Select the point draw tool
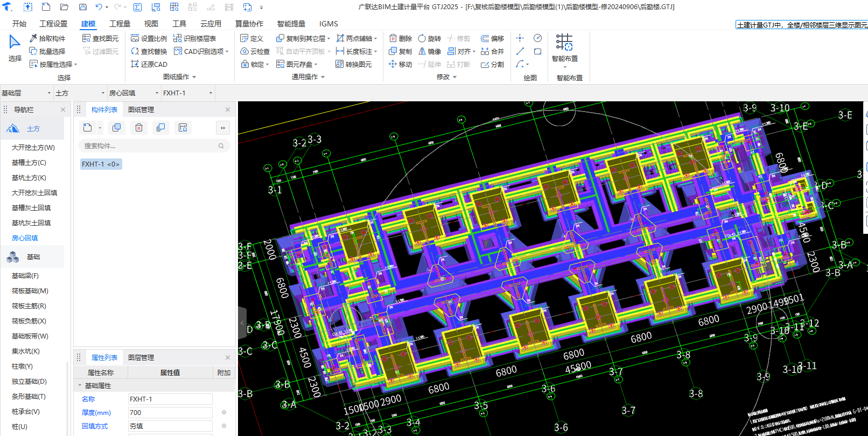This screenshot has width=868, height=436. click(x=520, y=38)
